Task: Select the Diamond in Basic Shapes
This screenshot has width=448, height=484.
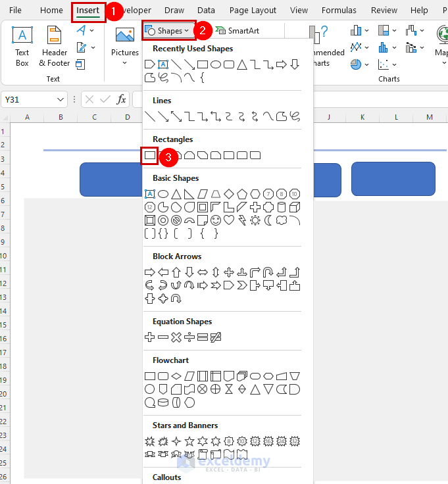Action: coord(229,194)
